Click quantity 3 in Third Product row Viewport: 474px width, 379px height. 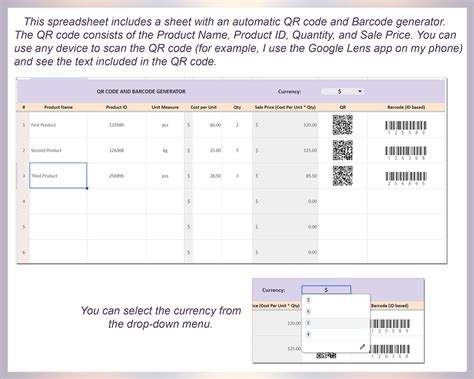tap(237, 176)
